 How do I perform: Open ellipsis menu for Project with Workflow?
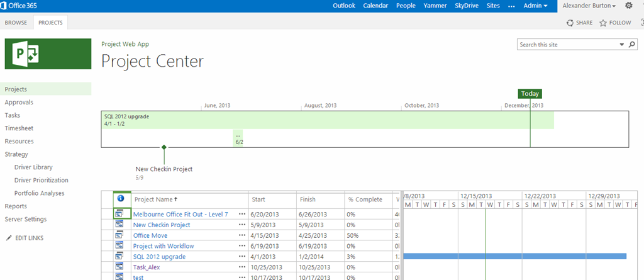click(x=242, y=246)
